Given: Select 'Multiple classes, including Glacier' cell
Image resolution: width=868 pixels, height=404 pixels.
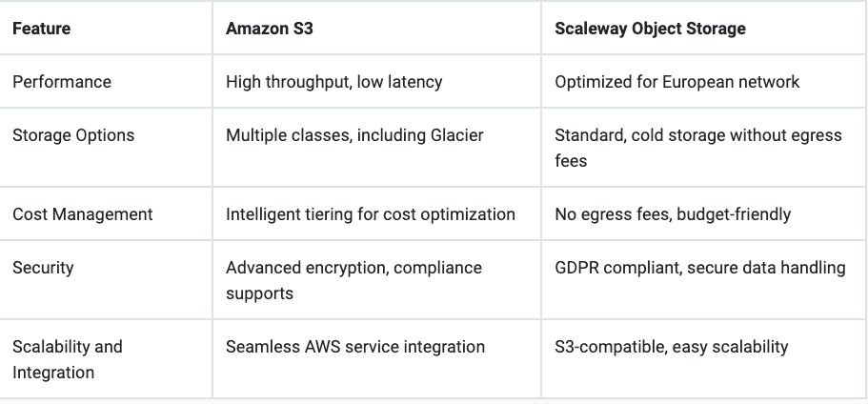Looking at the screenshot, I should 354,135.
